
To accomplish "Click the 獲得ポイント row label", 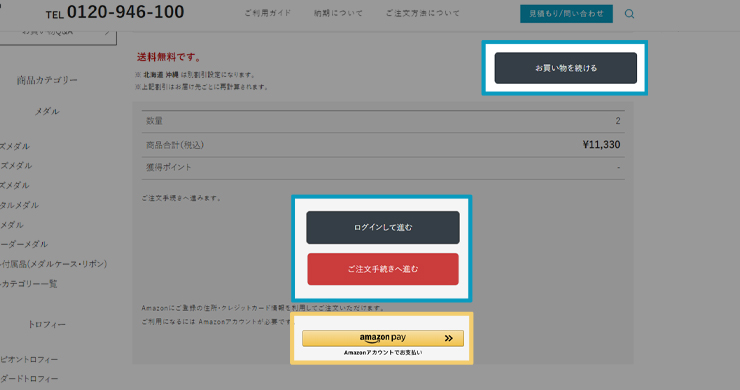I will click(168, 167).
